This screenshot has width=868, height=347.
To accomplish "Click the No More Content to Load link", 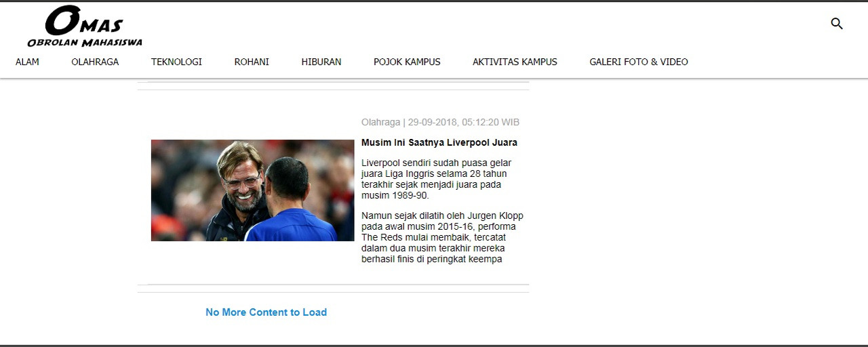I will pyautogui.click(x=266, y=312).
